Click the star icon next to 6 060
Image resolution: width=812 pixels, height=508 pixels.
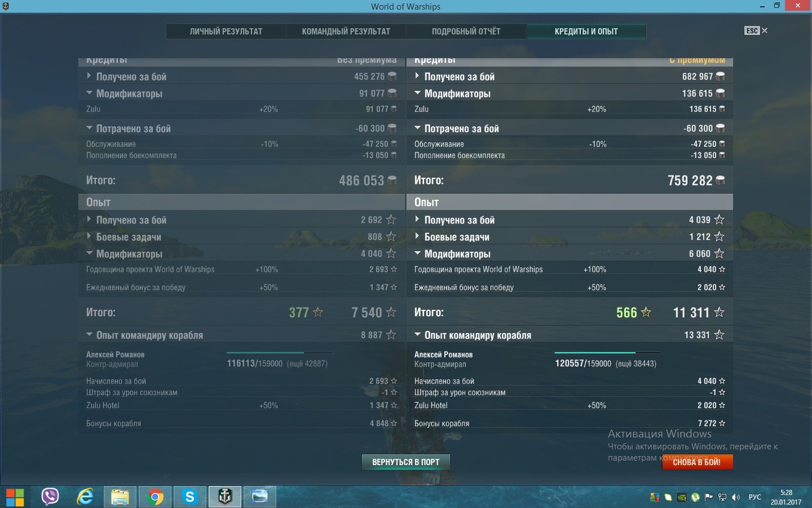point(719,253)
